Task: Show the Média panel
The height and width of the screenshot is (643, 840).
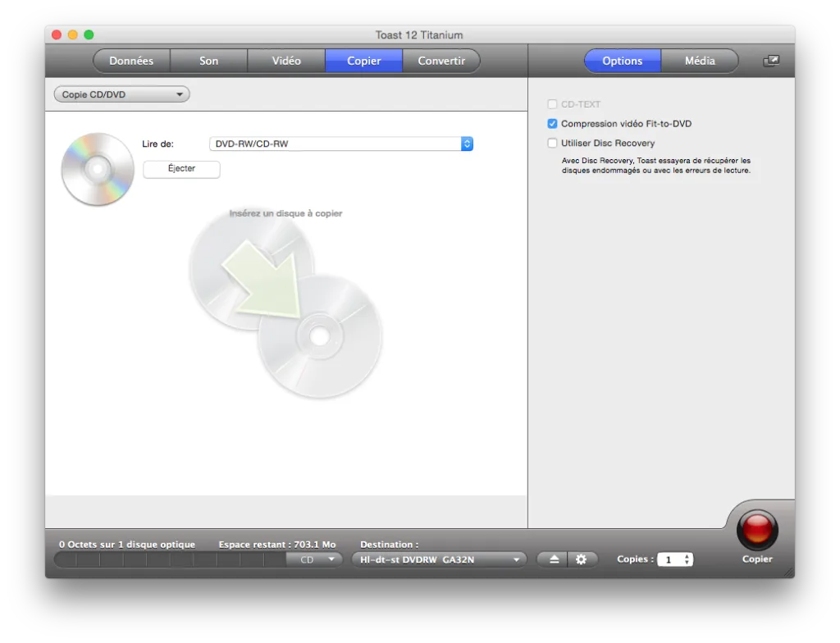Action: (x=700, y=61)
